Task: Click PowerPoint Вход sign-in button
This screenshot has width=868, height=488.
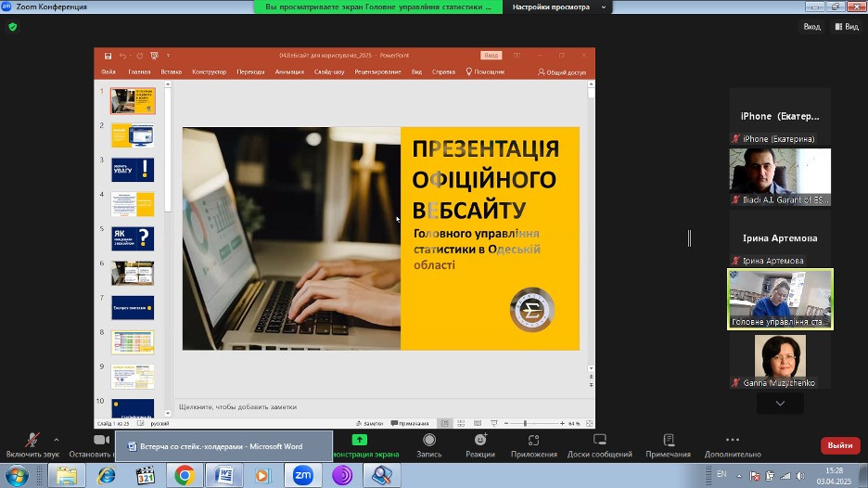Action: (491, 56)
